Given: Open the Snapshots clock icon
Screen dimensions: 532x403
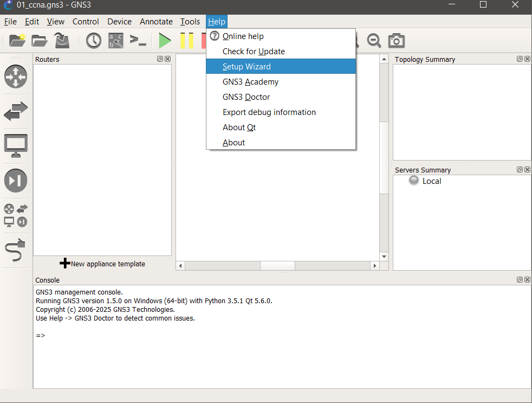Looking at the screenshot, I should pos(94,41).
